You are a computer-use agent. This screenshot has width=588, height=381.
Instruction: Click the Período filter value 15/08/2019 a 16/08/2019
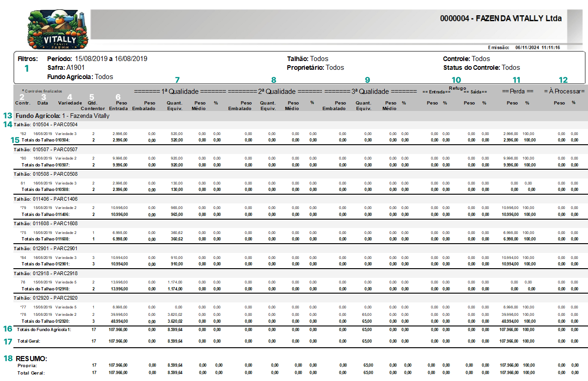pyautogui.click(x=111, y=59)
